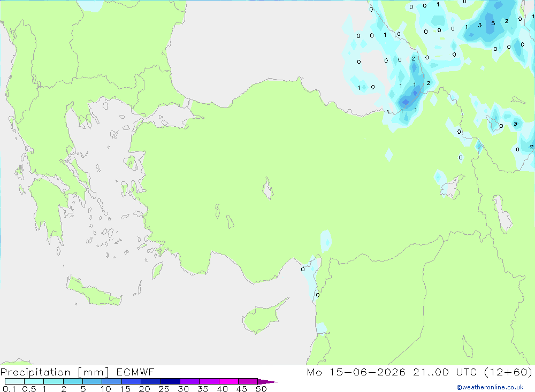Select the 25–30 mm legend color box
The width and height of the screenshot is (535, 392).
coord(170,381)
